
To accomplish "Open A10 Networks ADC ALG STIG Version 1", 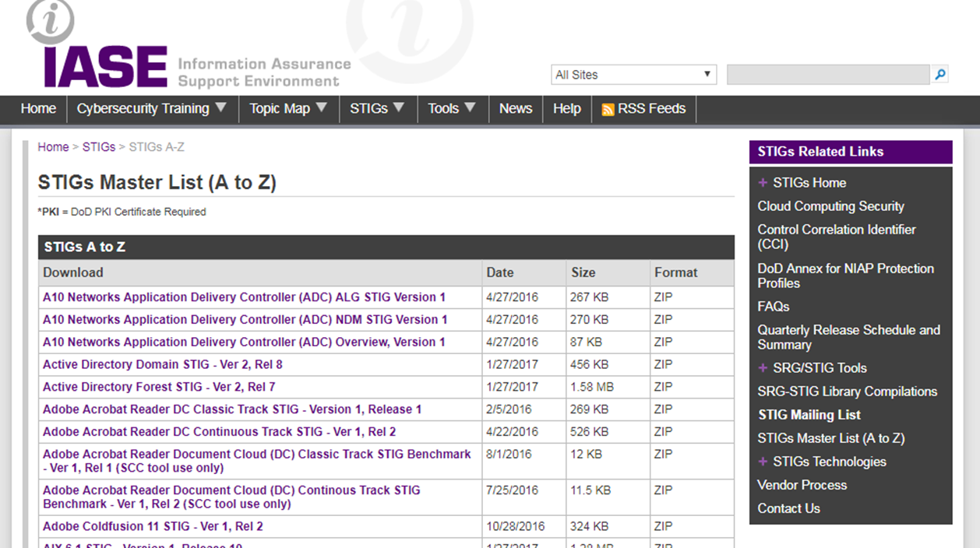I will click(244, 297).
